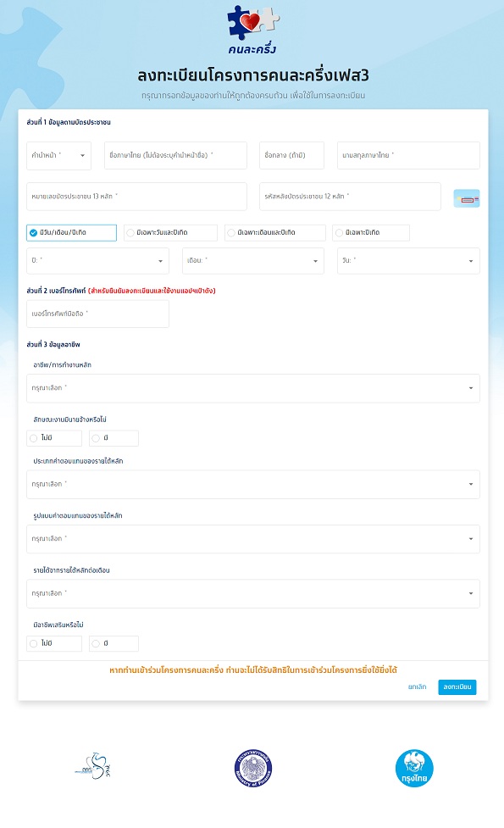Choose the มีเฉพาะเดือนและปีเกิด radio option
504x828 pixels.
pyautogui.click(x=275, y=233)
